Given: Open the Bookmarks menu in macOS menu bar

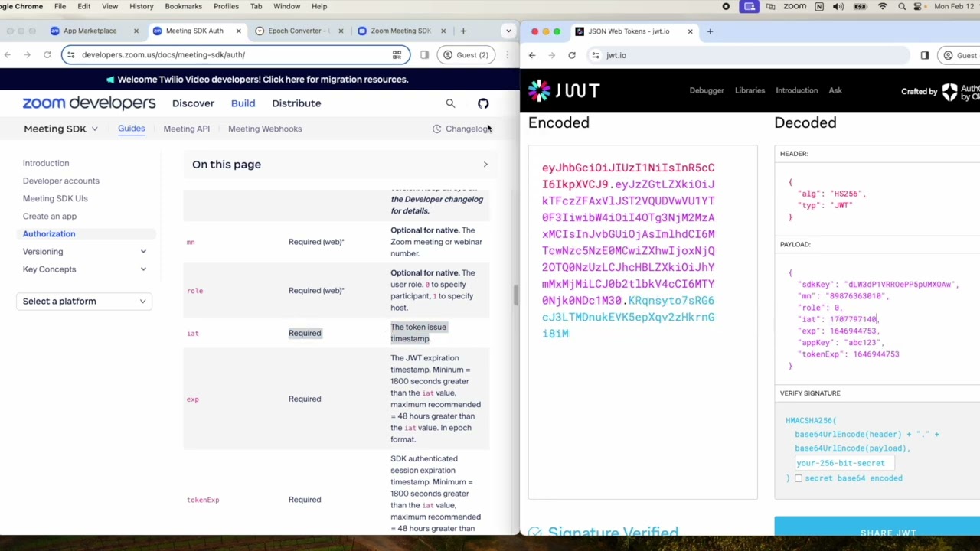Looking at the screenshot, I should (184, 6).
